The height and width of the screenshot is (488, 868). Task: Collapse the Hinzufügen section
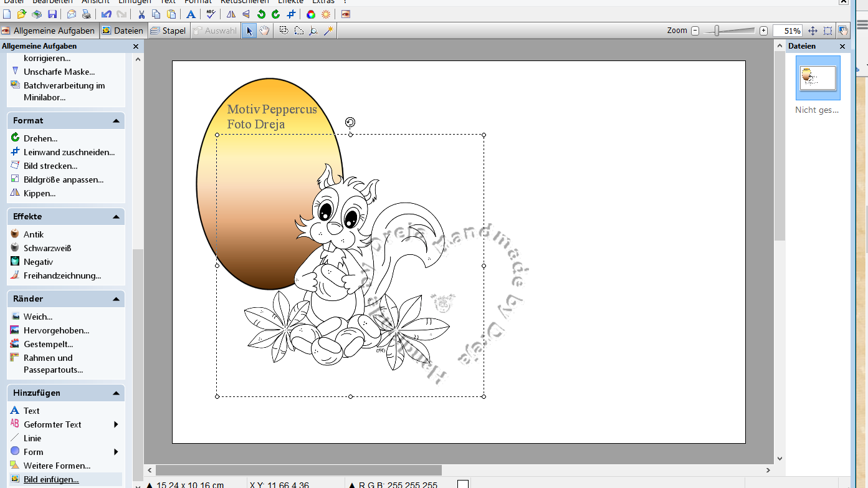pyautogui.click(x=116, y=393)
